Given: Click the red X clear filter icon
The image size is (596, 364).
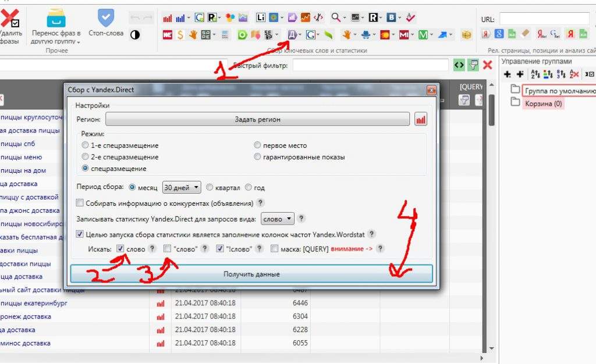Looking at the screenshot, I should click(x=487, y=65).
